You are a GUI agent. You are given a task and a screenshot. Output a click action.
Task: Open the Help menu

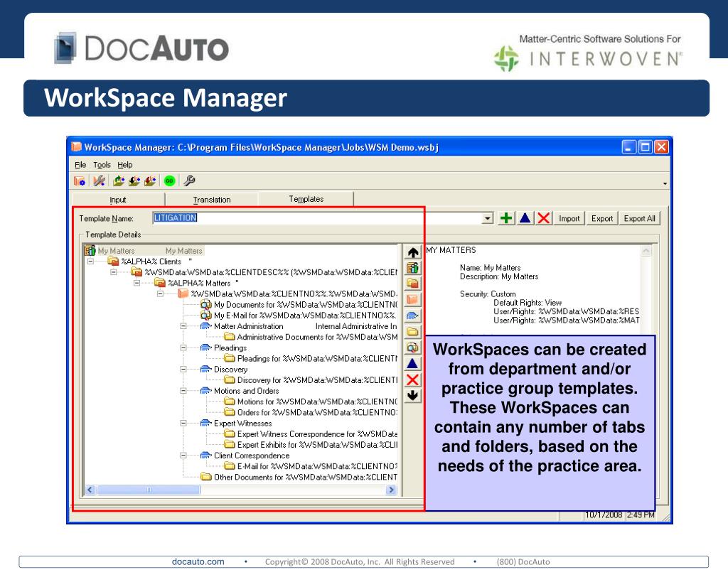(x=125, y=165)
